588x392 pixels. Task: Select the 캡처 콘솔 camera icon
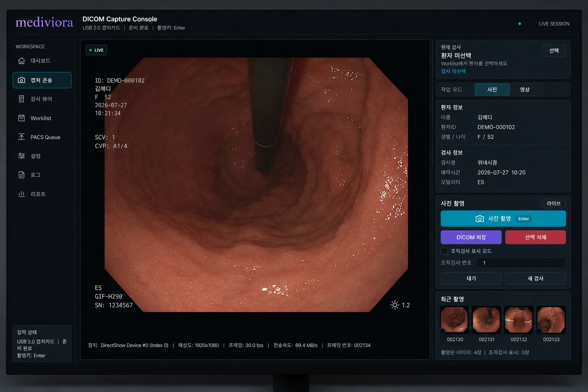(21, 80)
